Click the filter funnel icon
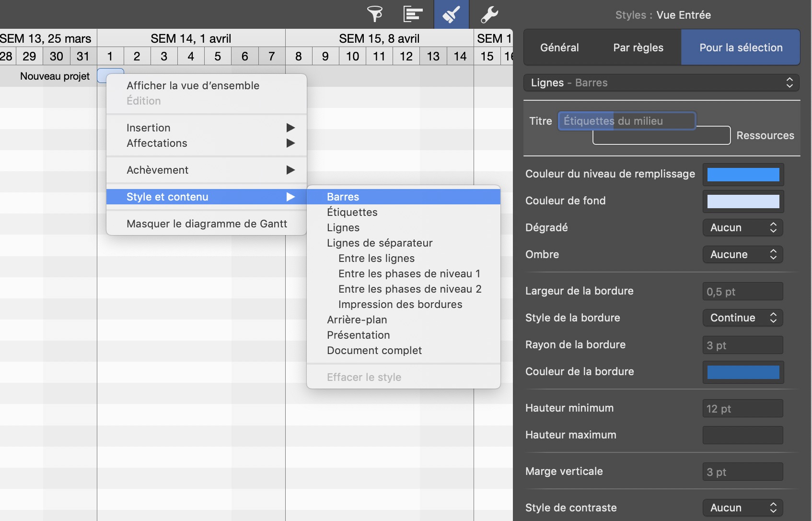Image resolution: width=812 pixels, height=521 pixels. [x=375, y=14]
